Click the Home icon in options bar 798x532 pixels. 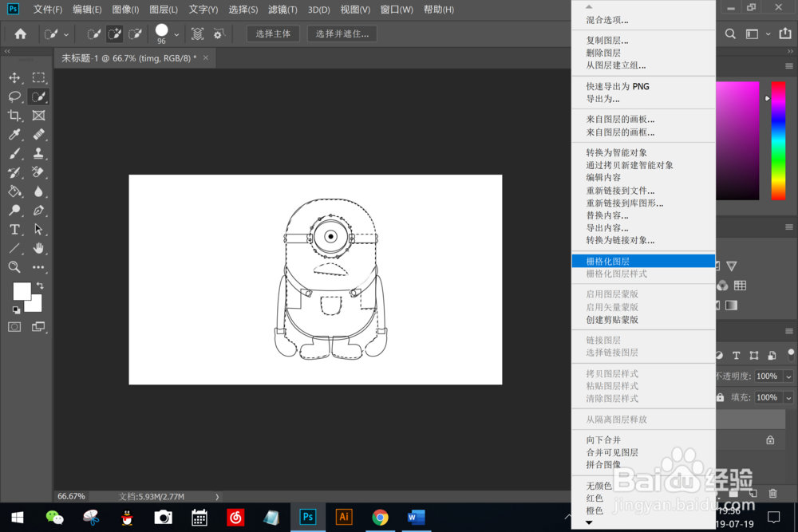coord(21,34)
